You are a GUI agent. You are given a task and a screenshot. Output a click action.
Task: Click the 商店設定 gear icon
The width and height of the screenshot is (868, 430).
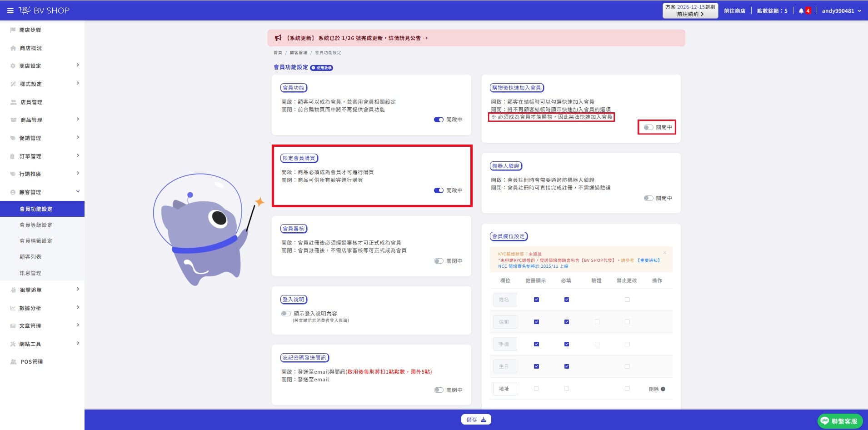(x=13, y=66)
